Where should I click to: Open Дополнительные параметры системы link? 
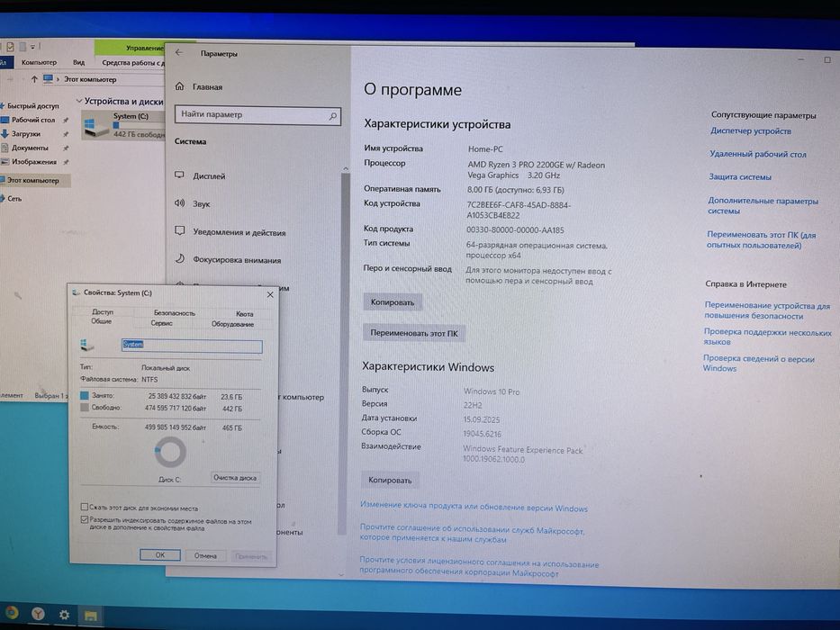(763, 206)
